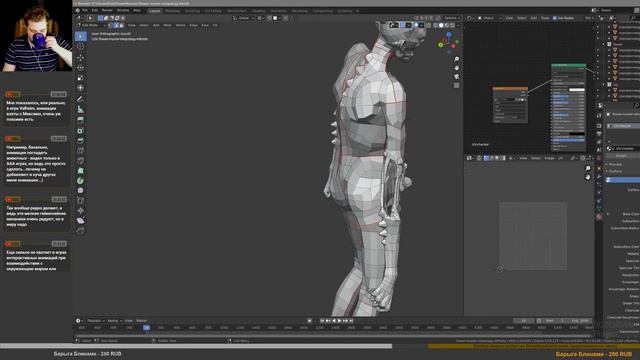Open the Edit Mode dropdown
This screenshot has width=640, height=360.
(x=91, y=25)
